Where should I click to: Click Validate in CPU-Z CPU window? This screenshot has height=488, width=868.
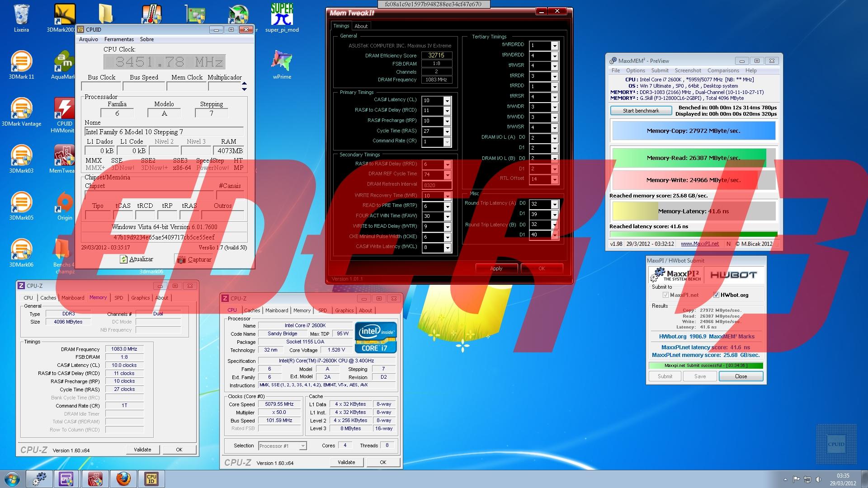coord(346,462)
